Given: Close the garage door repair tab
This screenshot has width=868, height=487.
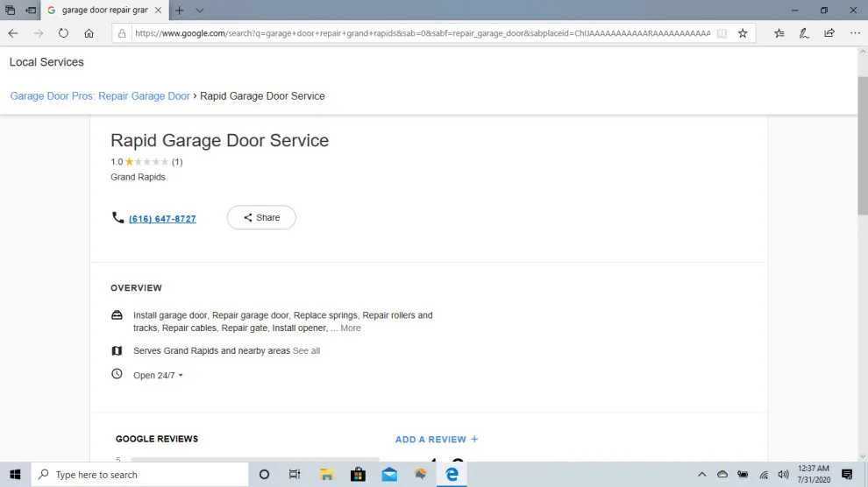Looking at the screenshot, I should (x=159, y=10).
